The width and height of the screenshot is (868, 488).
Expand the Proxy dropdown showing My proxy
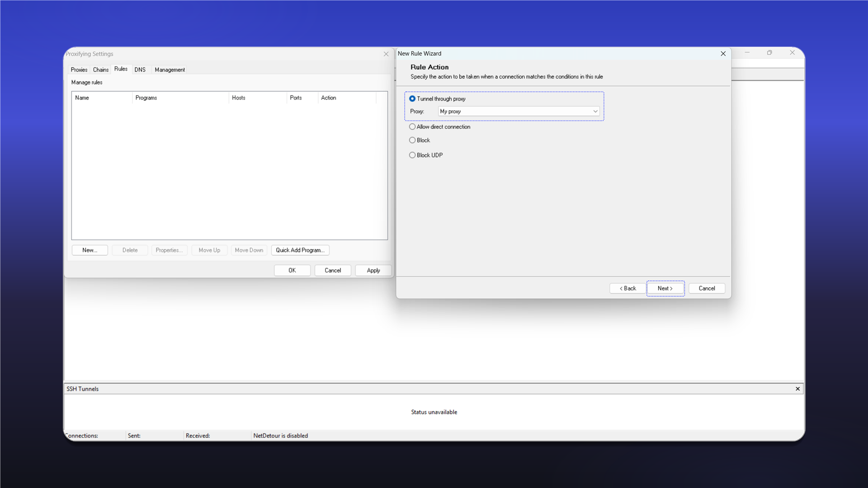coord(519,111)
